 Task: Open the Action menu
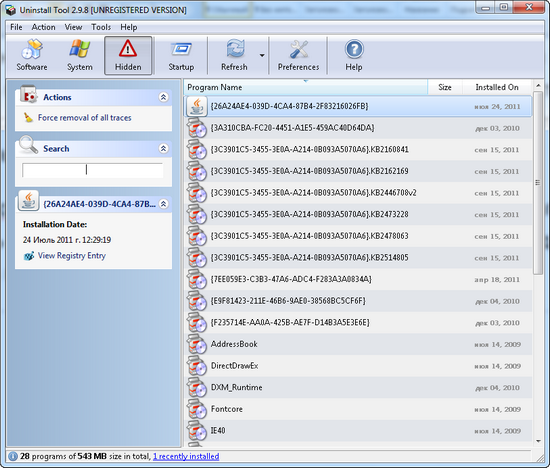pyautogui.click(x=43, y=27)
